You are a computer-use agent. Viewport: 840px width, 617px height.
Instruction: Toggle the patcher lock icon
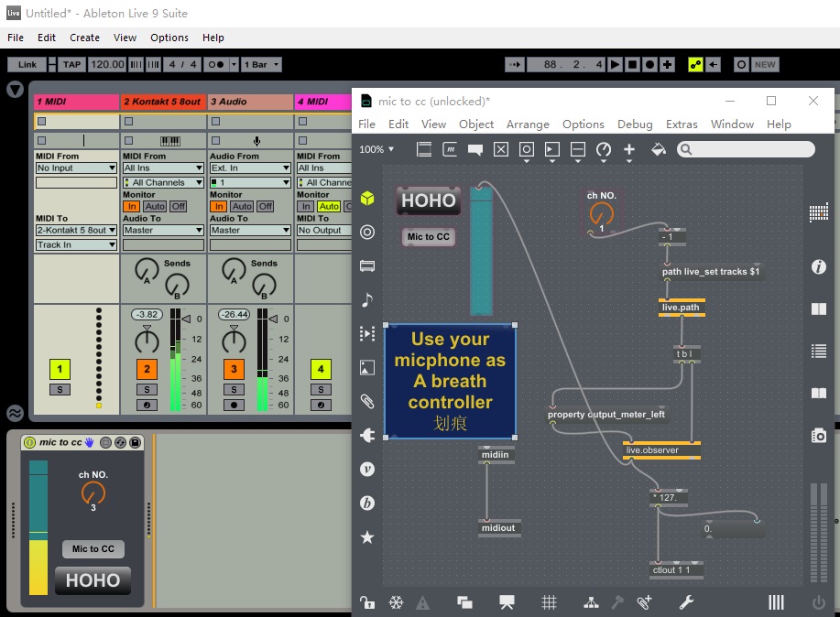point(367,602)
